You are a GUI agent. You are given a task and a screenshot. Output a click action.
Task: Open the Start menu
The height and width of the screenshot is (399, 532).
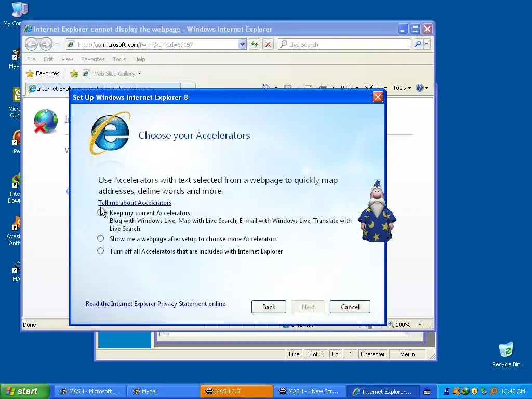[25, 391]
